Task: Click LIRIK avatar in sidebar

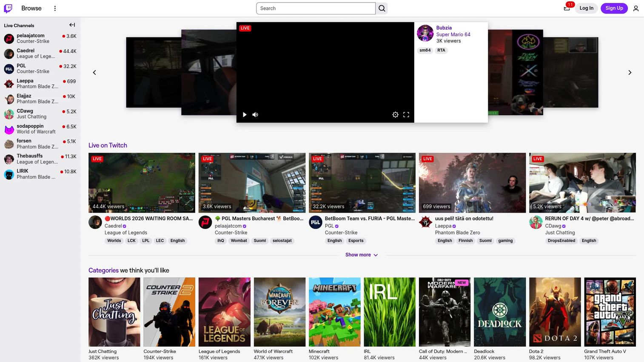Action: click(x=9, y=174)
